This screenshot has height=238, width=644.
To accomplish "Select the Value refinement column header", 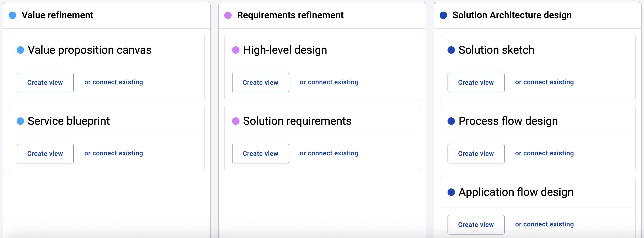I will [x=58, y=15].
